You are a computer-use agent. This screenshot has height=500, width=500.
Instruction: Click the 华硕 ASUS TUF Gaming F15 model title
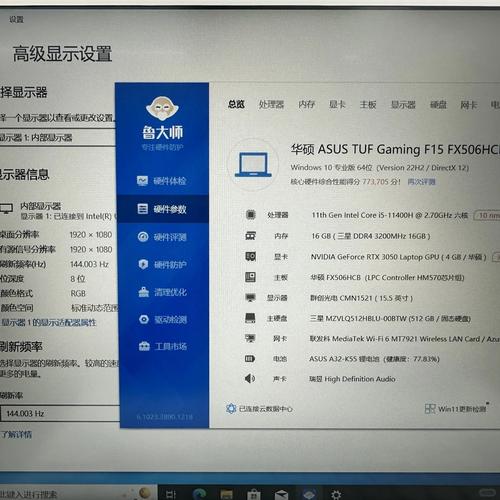[x=395, y=149]
